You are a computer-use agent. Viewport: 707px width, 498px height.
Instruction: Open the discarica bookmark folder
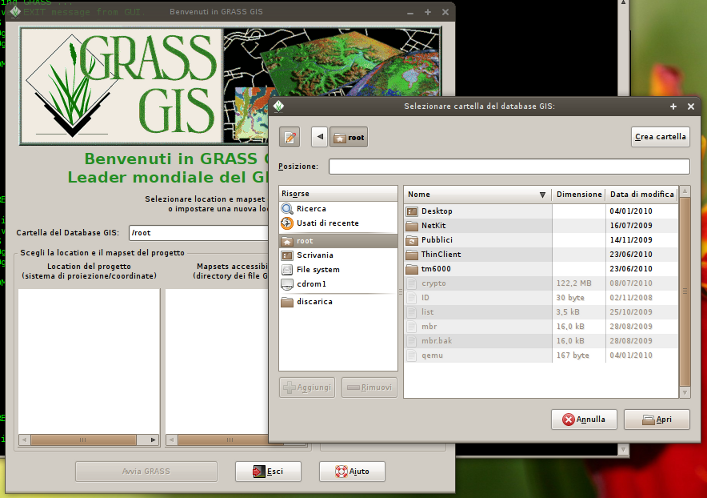coord(338,301)
